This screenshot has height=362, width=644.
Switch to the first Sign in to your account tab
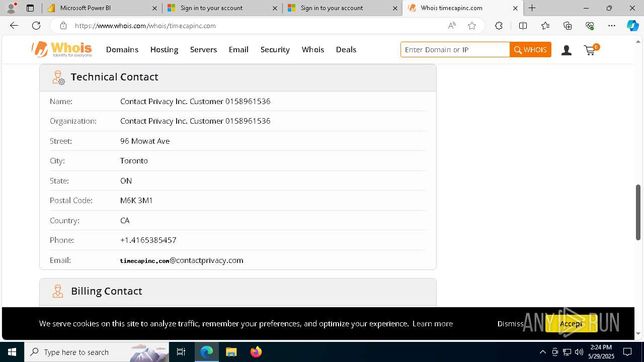pos(222,8)
